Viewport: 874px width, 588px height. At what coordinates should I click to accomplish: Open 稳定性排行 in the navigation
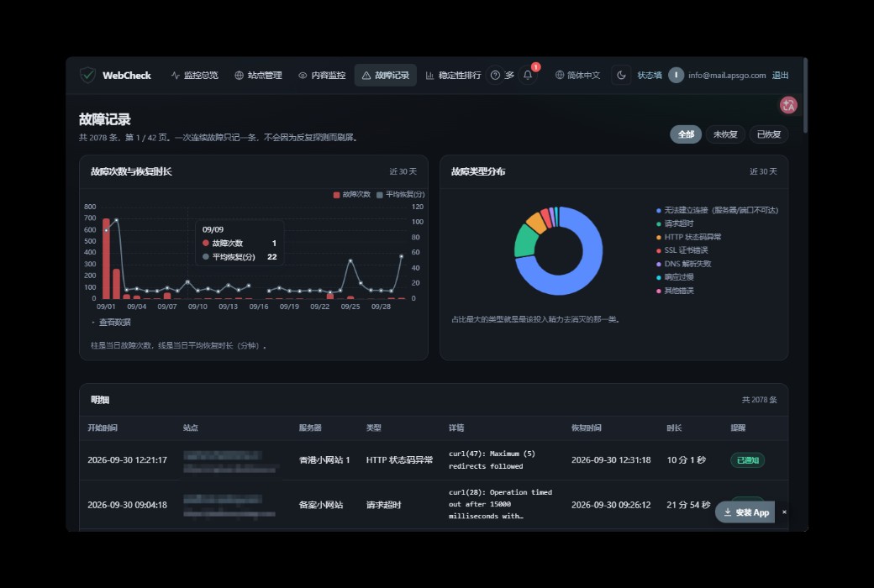point(453,76)
